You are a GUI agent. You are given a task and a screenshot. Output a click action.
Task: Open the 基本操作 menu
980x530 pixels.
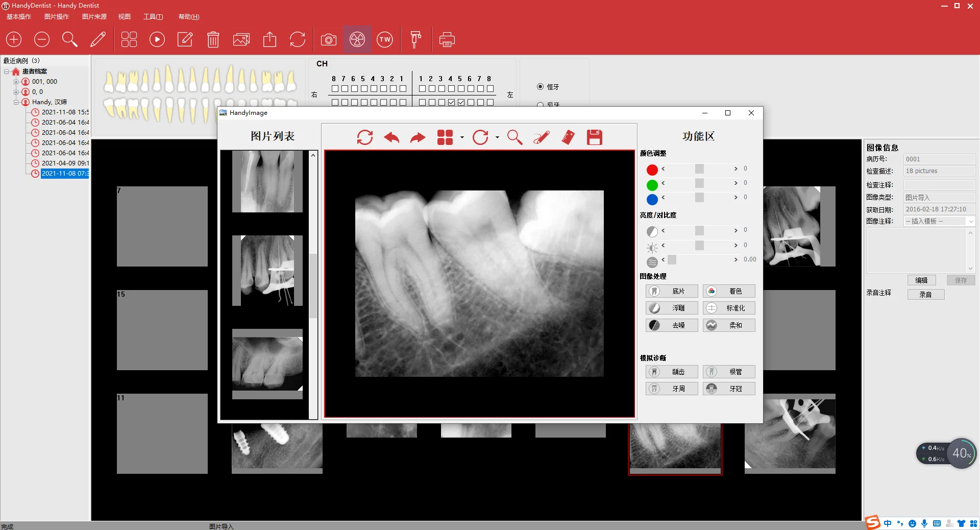click(x=19, y=17)
